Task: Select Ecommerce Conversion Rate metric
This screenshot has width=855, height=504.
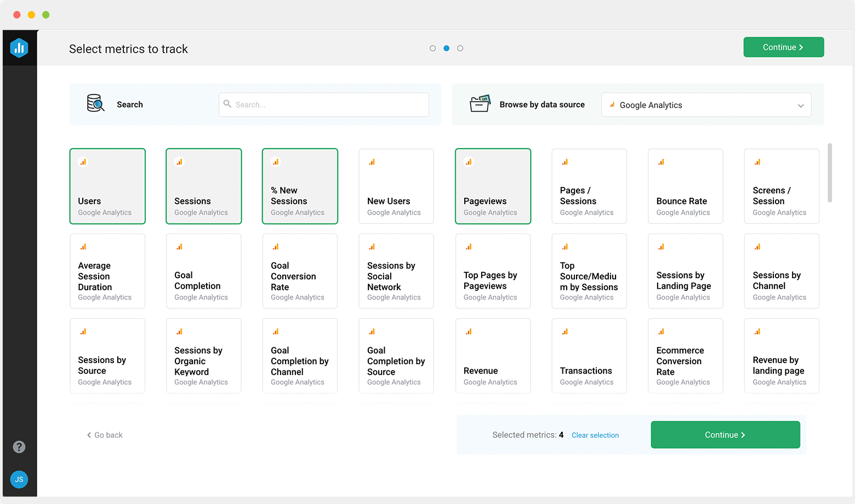Action: point(686,356)
